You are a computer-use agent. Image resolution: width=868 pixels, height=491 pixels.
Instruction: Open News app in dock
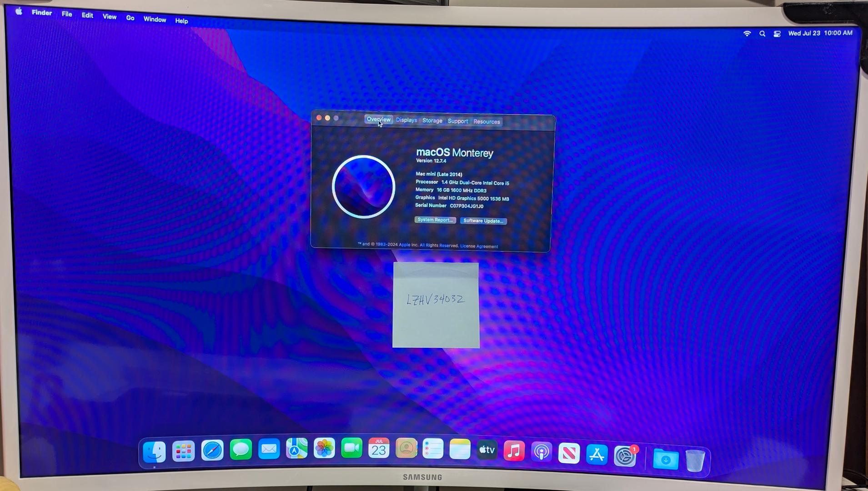point(569,453)
